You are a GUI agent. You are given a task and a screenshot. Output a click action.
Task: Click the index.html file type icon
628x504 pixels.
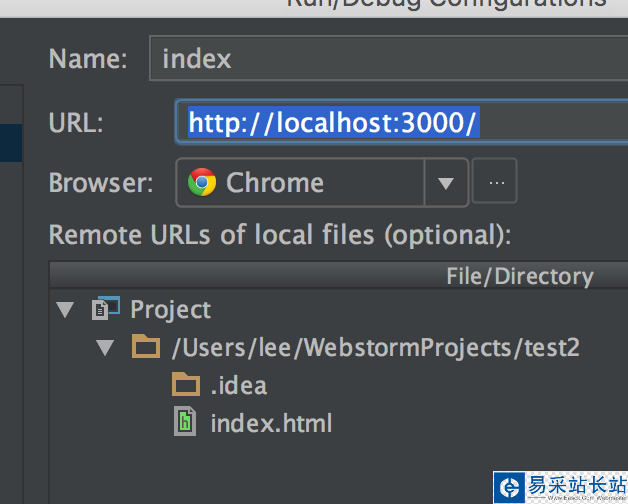click(185, 423)
